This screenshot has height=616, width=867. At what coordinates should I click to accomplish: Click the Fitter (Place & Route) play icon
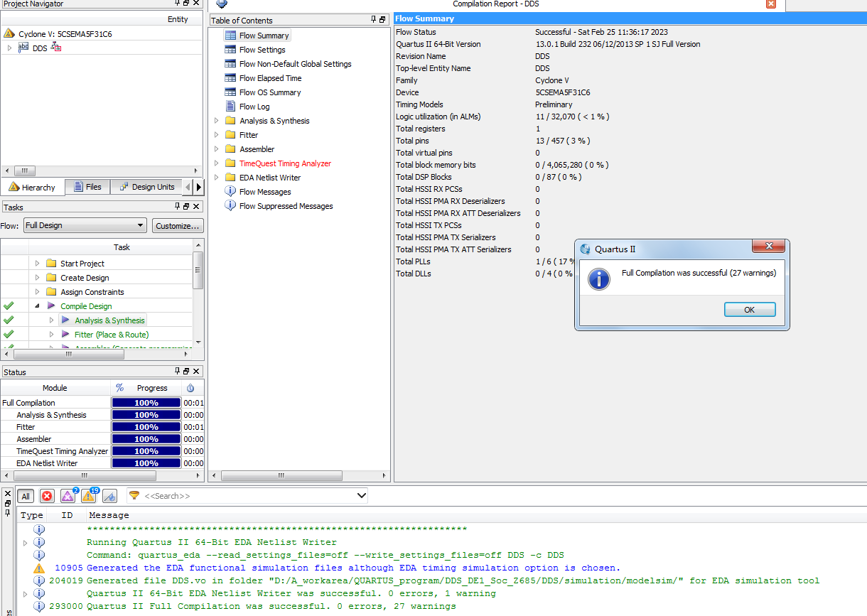tap(65, 335)
